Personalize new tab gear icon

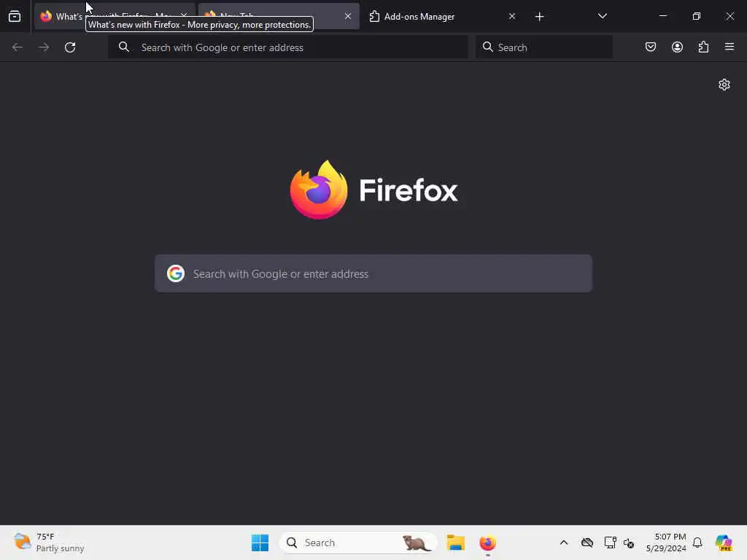[x=724, y=85]
